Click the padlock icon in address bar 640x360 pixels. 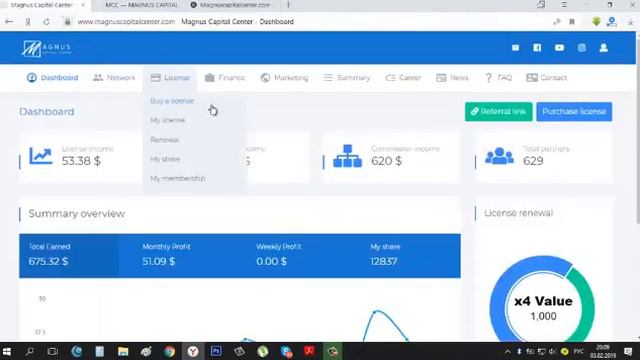(x=68, y=22)
